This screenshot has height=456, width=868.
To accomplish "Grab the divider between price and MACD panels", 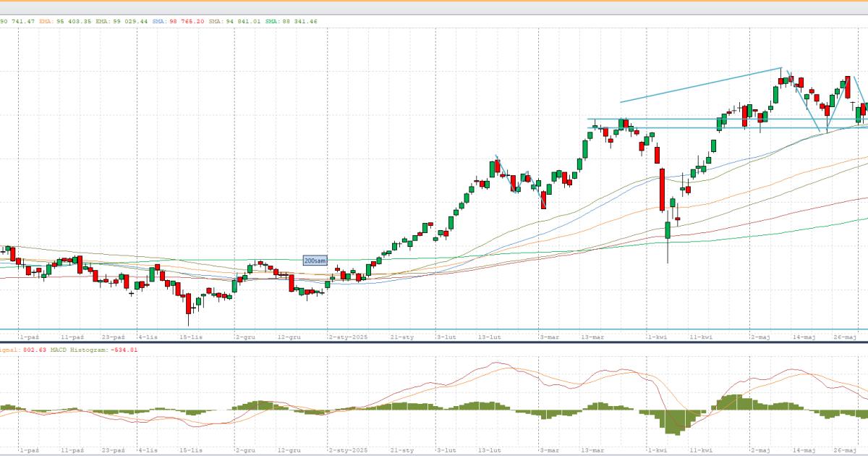I will click(x=434, y=342).
